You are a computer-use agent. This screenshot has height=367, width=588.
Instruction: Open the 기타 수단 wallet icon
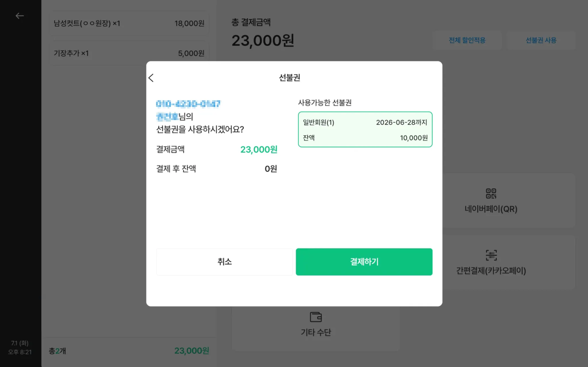pyautogui.click(x=316, y=317)
